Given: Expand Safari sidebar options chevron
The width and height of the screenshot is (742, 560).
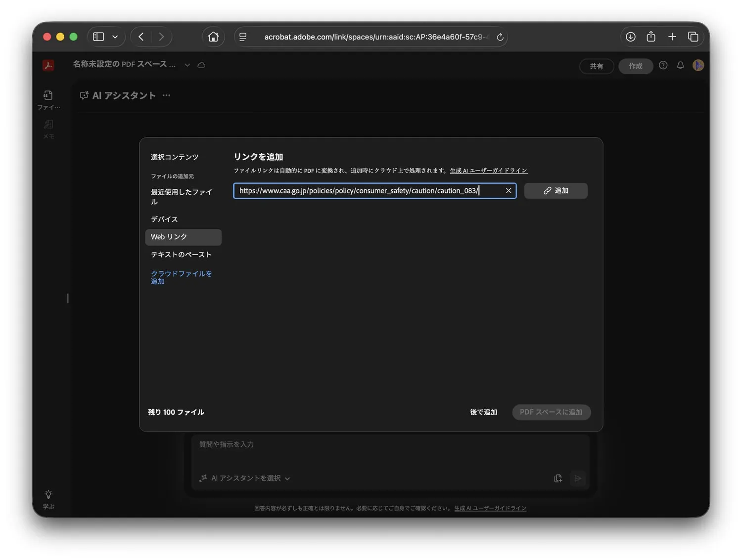Looking at the screenshot, I should click(115, 37).
